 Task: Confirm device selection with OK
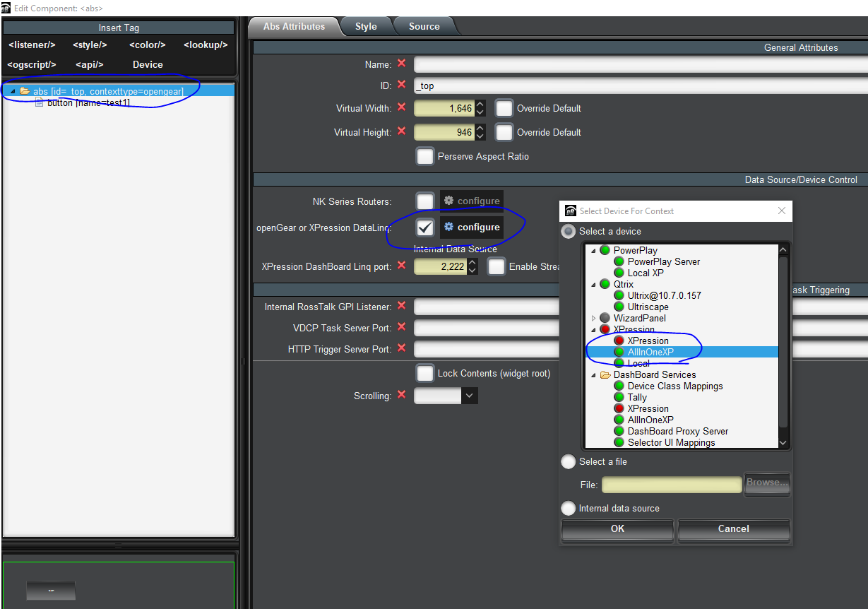point(618,529)
